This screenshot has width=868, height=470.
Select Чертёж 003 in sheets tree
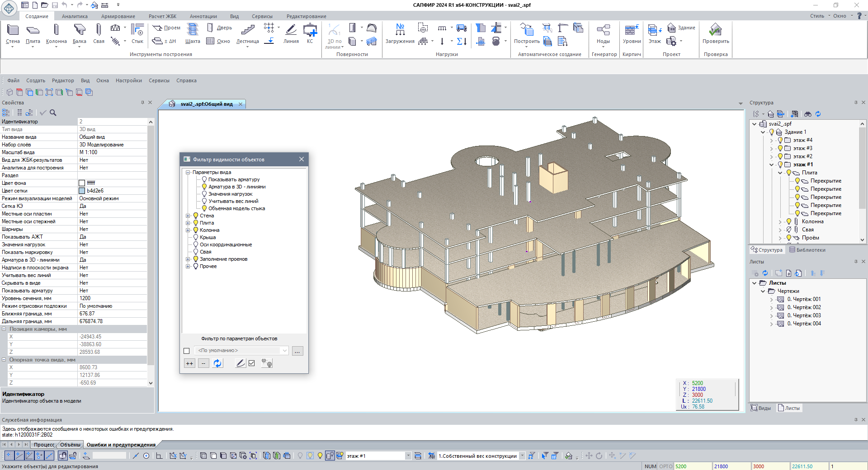click(x=803, y=315)
